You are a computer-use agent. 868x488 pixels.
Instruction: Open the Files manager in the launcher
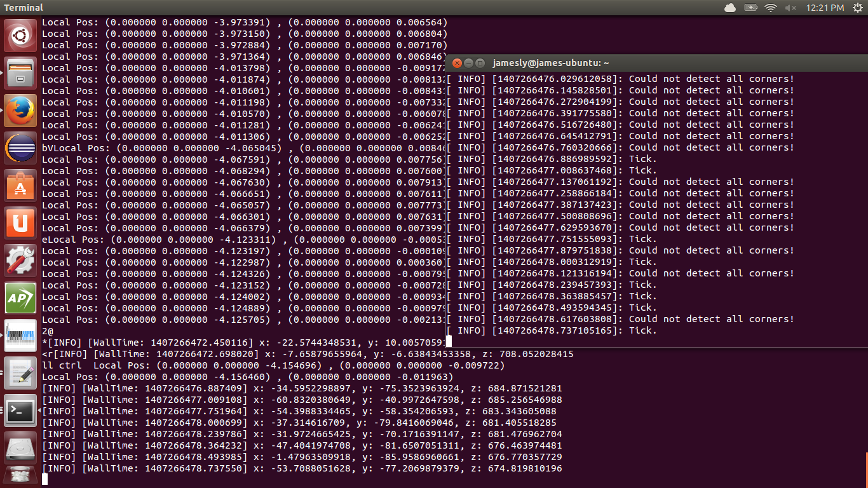[20, 73]
